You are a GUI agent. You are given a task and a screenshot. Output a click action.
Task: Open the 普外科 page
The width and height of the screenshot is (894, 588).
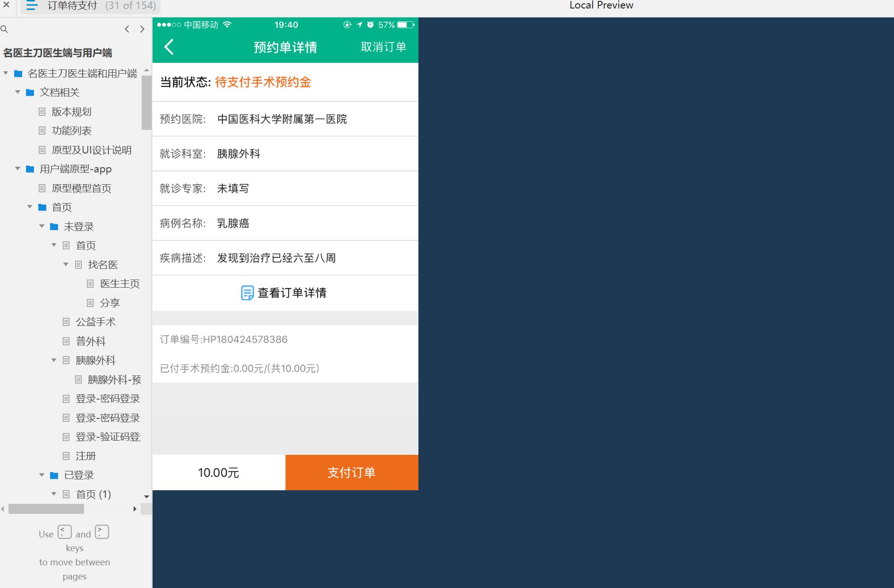pyautogui.click(x=91, y=341)
